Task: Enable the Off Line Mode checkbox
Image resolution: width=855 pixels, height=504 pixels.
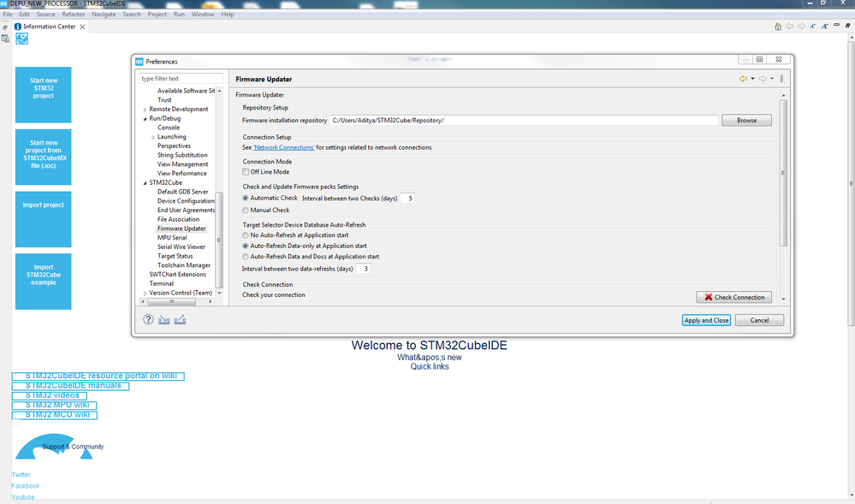Action: pyautogui.click(x=246, y=172)
